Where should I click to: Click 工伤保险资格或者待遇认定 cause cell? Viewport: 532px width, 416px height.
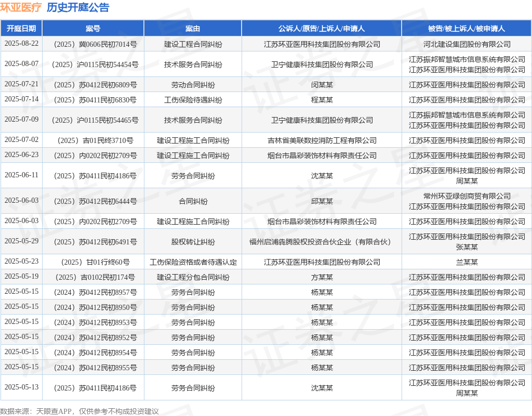193,262
